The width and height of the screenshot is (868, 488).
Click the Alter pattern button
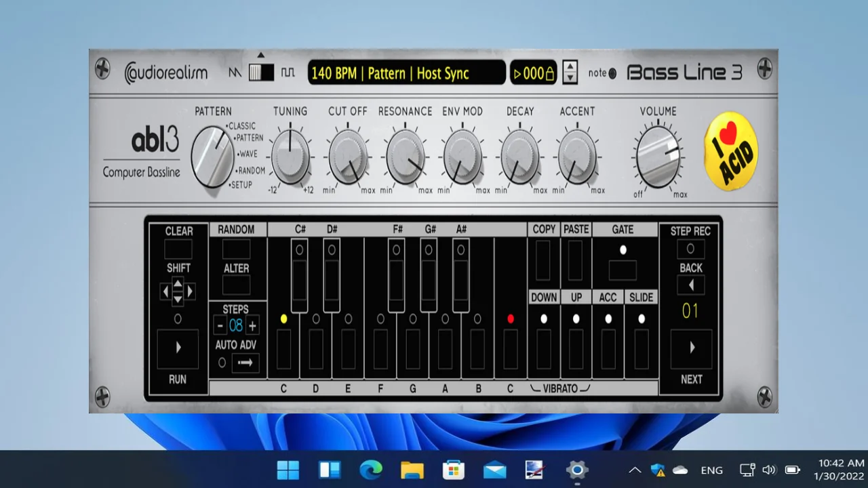[236, 285]
